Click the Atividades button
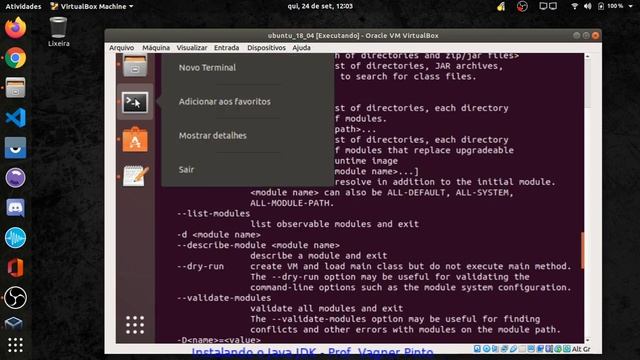 [23, 6]
